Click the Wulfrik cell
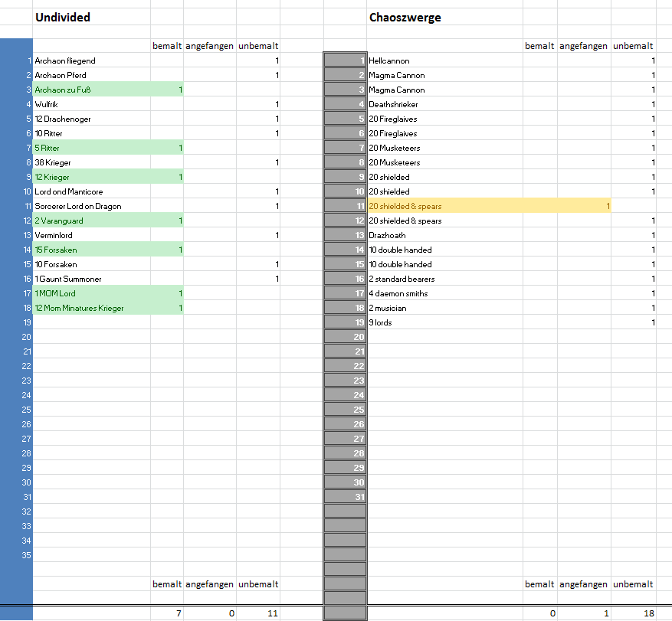The image size is (672, 621). coord(92,104)
